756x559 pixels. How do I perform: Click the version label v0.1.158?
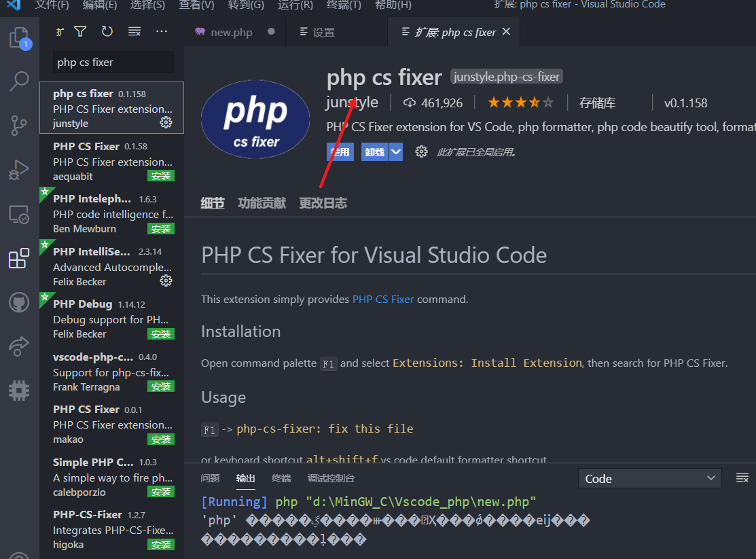point(685,103)
